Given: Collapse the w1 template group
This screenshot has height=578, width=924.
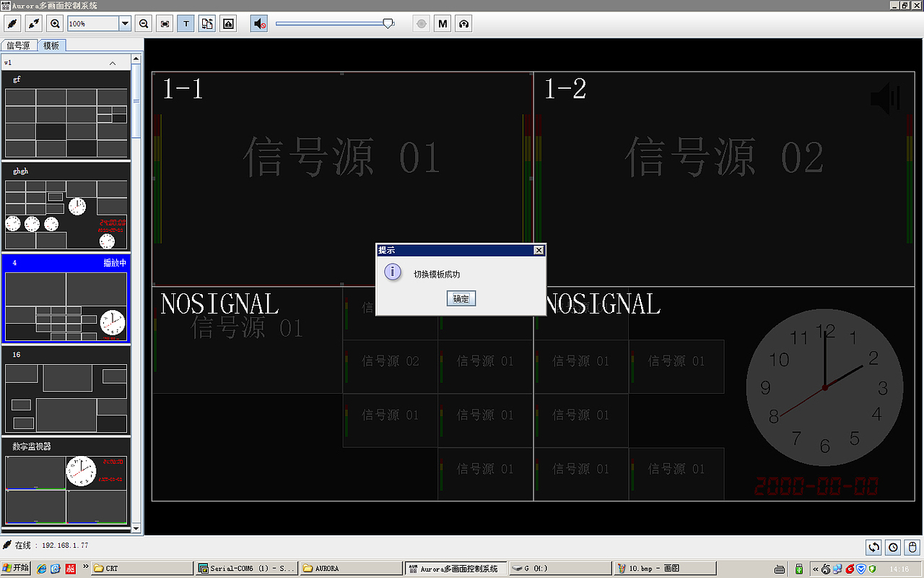Looking at the screenshot, I should pos(113,64).
